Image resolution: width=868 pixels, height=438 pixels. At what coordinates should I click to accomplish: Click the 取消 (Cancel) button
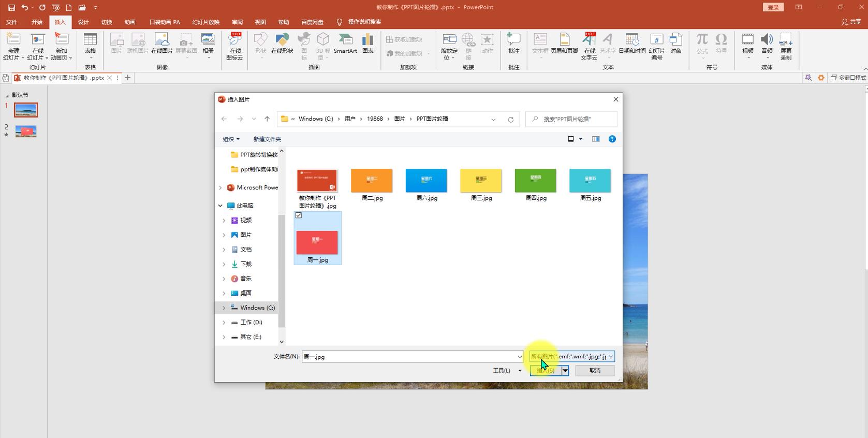click(595, 371)
